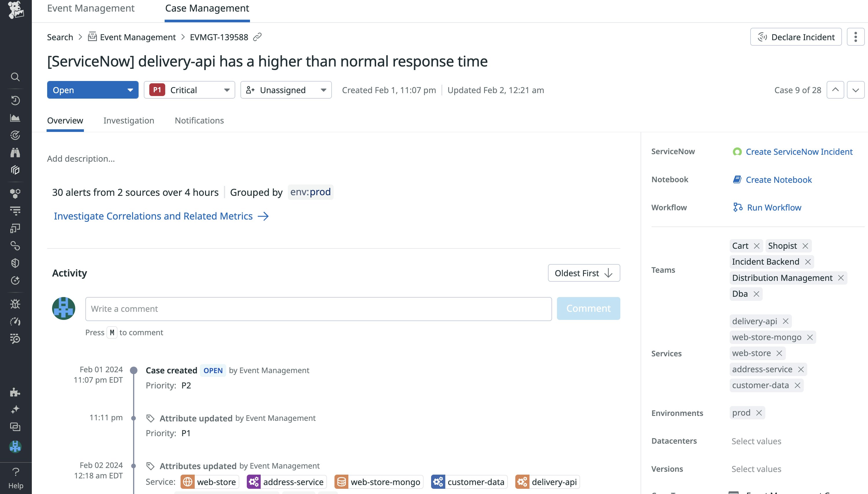
Task: Remove the address-service service tag
Action: point(801,369)
